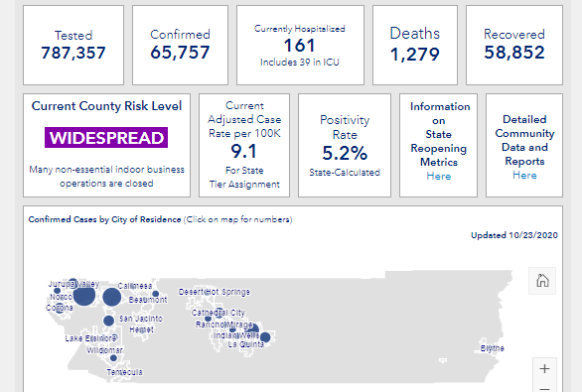
Task: Click the Tested 787,357 tile
Action: (x=73, y=46)
